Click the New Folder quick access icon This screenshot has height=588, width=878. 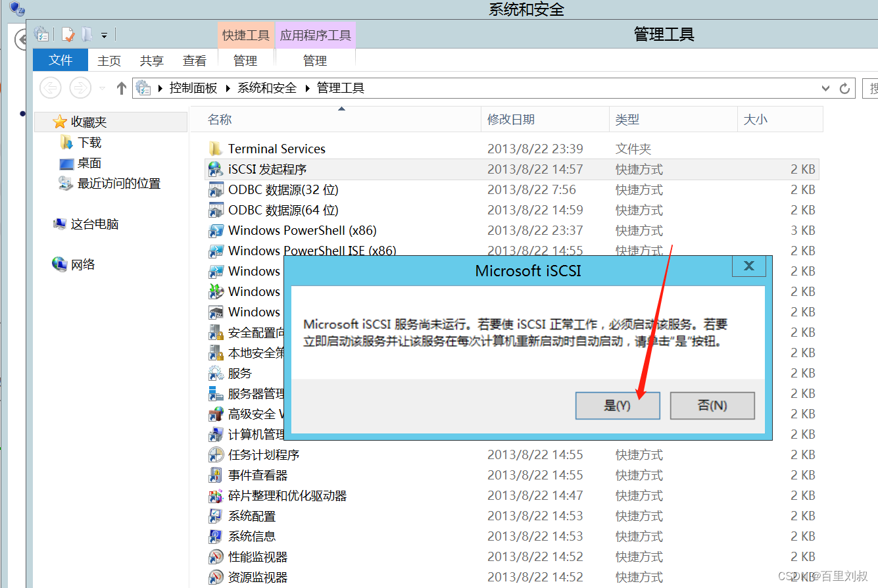coord(87,34)
